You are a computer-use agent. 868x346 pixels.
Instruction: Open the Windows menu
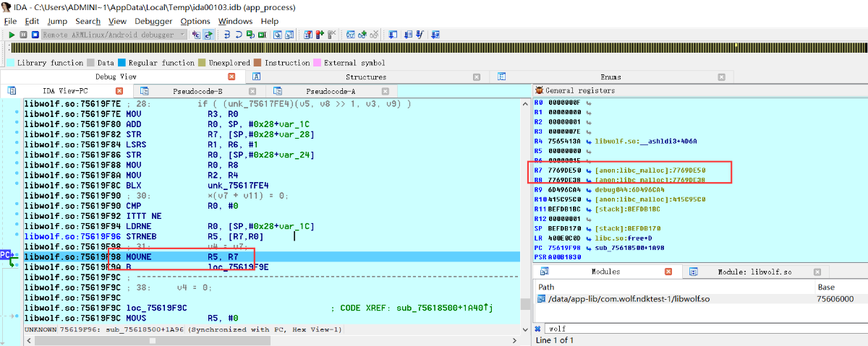coord(235,21)
